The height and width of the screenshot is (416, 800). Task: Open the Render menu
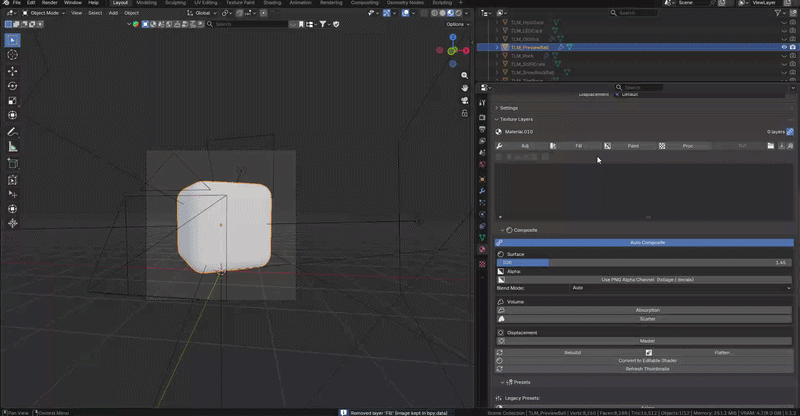pos(49,3)
